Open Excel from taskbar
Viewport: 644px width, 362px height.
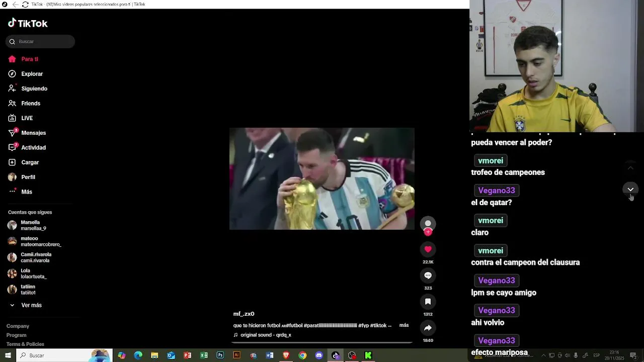(204, 355)
